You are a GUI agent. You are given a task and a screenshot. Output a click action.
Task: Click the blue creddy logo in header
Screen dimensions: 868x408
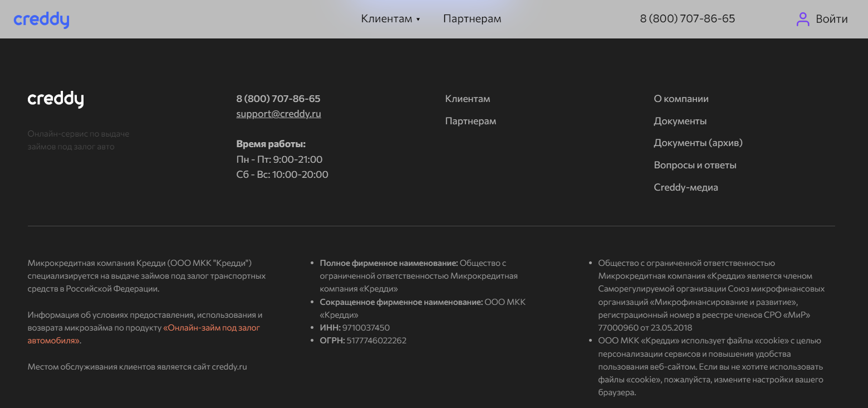(x=41, y=20)
